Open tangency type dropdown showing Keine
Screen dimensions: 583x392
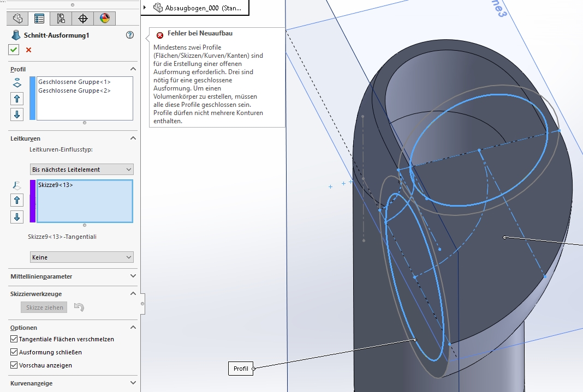point(82,257)
